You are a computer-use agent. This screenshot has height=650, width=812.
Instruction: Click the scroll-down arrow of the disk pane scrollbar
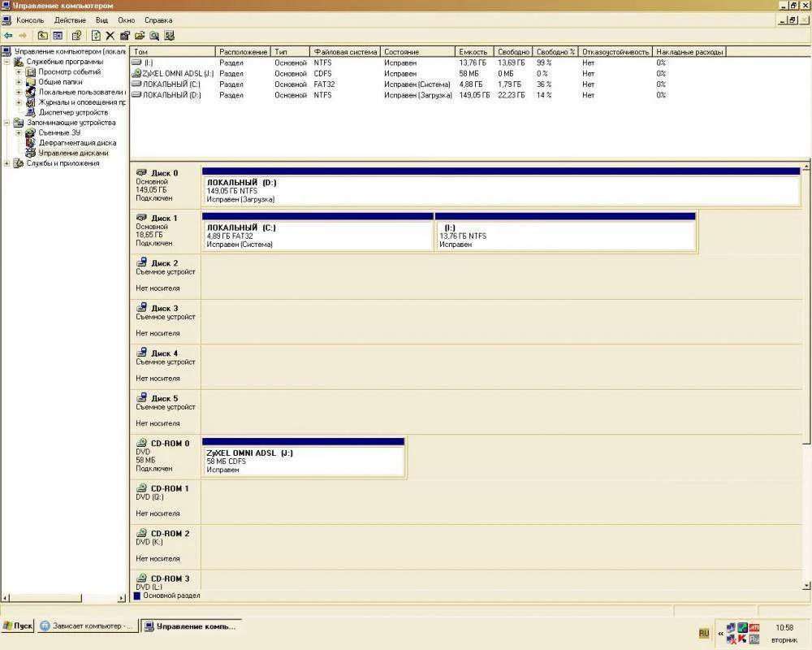[x=806, y=586]
